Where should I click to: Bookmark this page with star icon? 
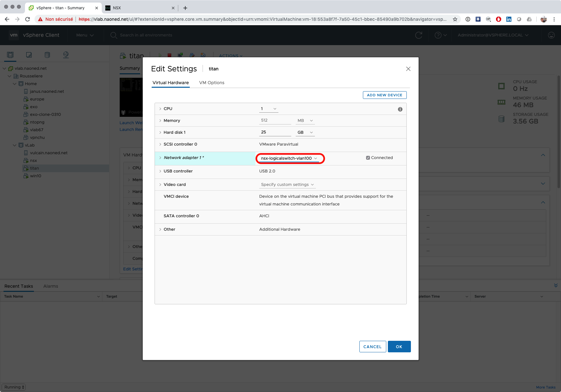tap(455, 19)
